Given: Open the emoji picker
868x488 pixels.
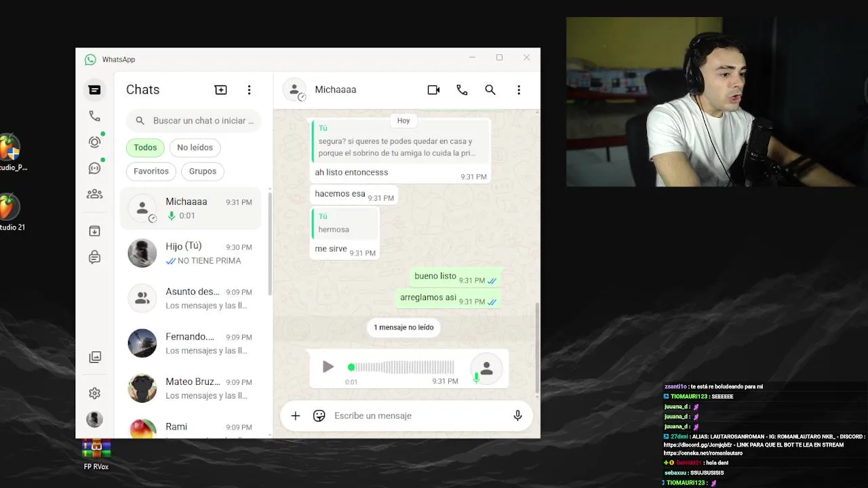Looking at the screenshot, I should point(319,415).
